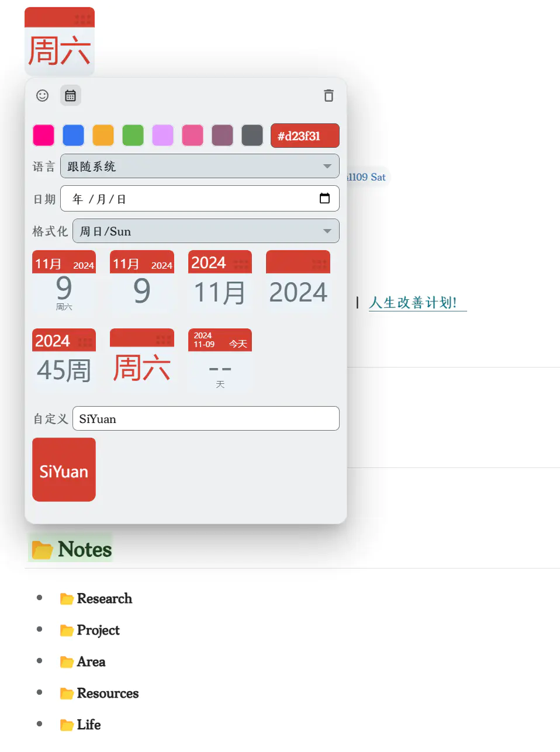Pick the year-month icon style showing 11月

220,282
